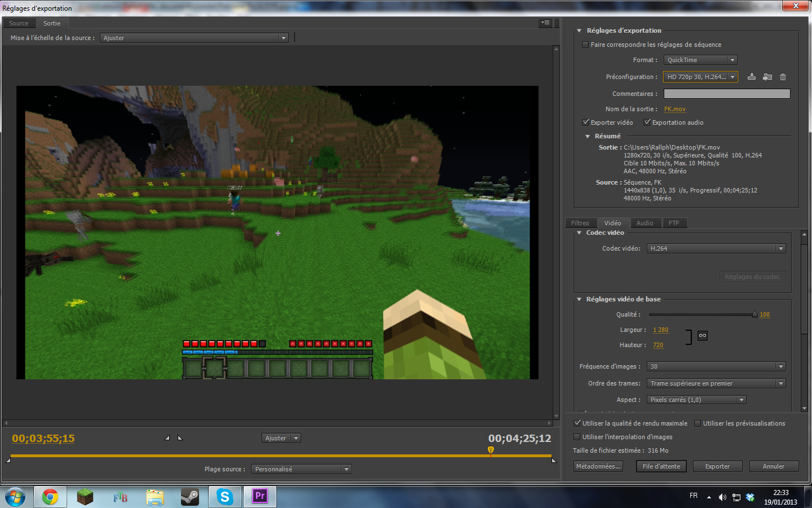This screenshot has width=812, height=508.
Task: Open the Fréquence d'images dropdown
Action: [716, 366]
